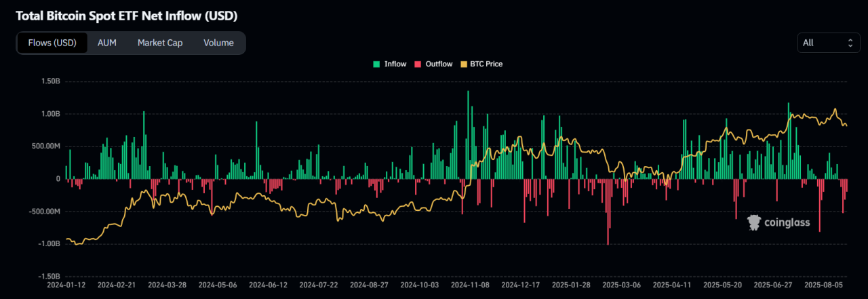Select the deepest red outflow bar near 2025-03-06

coord(608,212)
